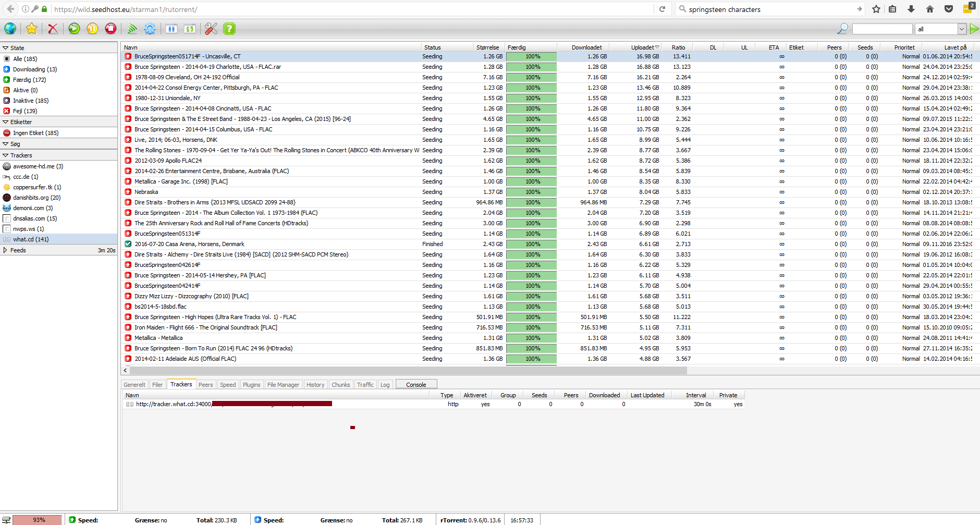
Task: Filter by Downloading (13) state
Action: click(35, 69)
